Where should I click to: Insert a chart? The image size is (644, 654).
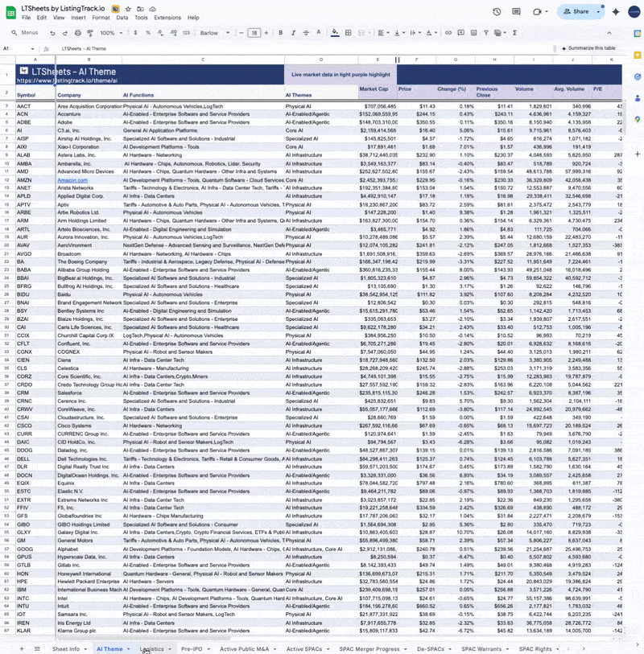point(473,33)
